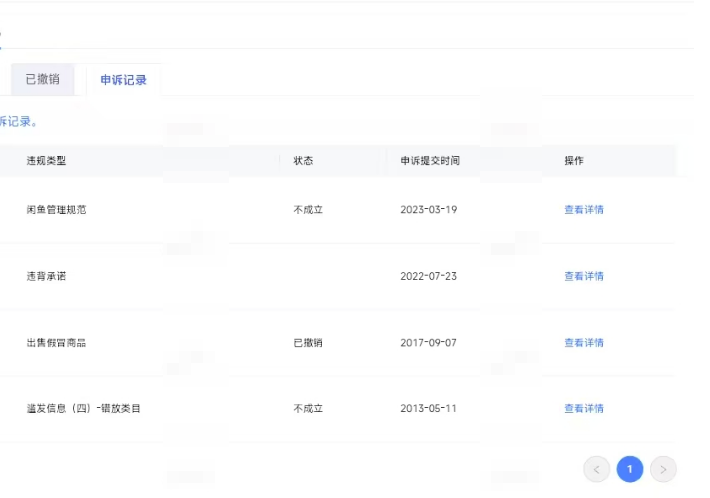Open details of 滥发信息（四）-错放类目 appeal
Image resolution: width=710 pixels, height=498 pixels.
[584, 408]
